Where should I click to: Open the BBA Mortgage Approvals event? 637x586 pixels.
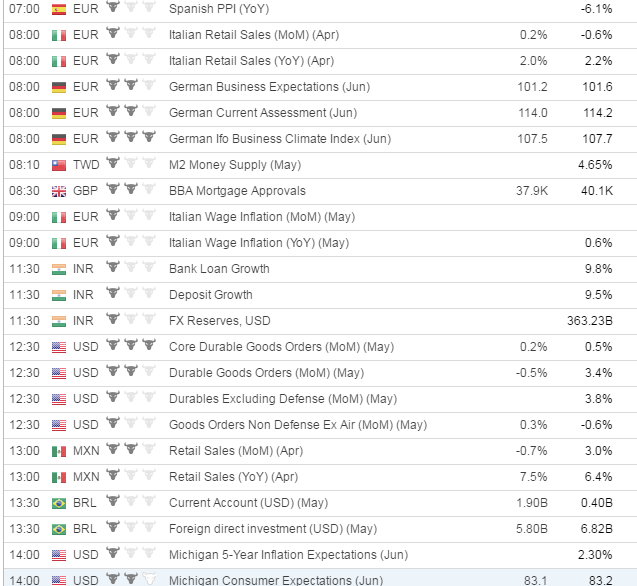237,191
